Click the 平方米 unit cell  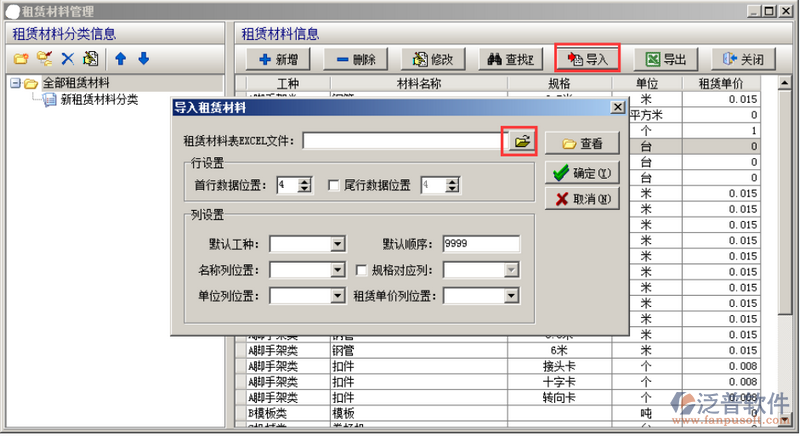646,115
